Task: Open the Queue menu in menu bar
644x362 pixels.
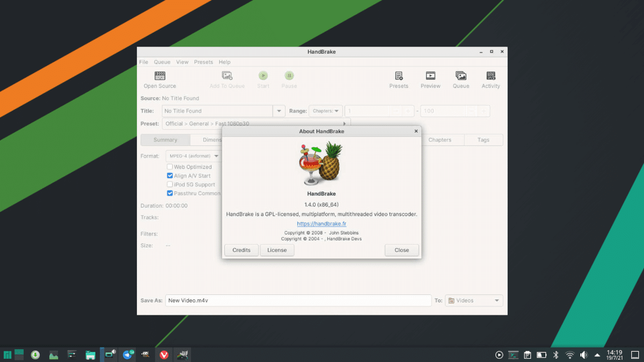Action: [x=162, y=62]
